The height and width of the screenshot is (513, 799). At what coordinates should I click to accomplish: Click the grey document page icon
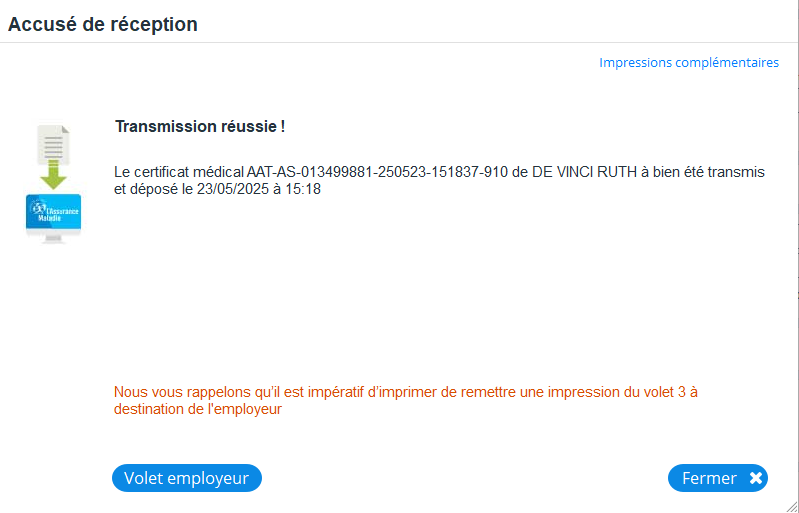52,143
